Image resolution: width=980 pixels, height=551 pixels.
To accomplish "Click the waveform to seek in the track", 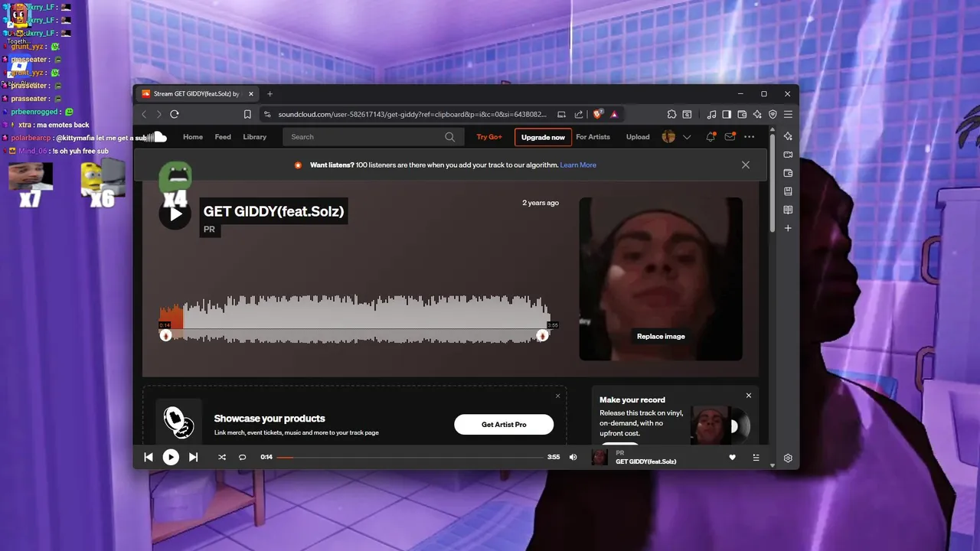I will coord(354,319).
